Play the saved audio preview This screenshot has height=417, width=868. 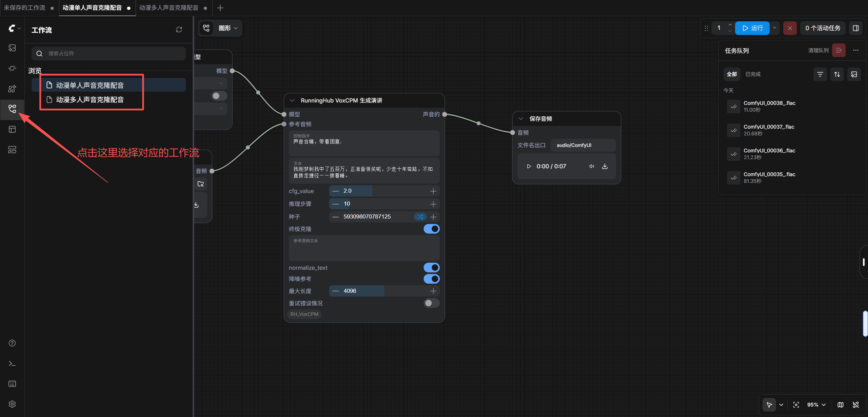tap(529, 166)
